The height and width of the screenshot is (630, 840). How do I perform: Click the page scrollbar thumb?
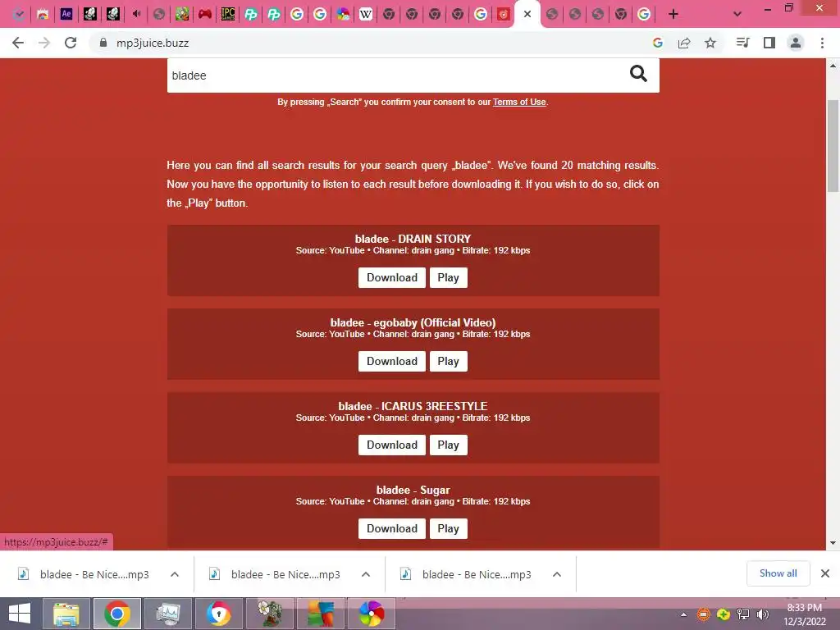(833, 145)
